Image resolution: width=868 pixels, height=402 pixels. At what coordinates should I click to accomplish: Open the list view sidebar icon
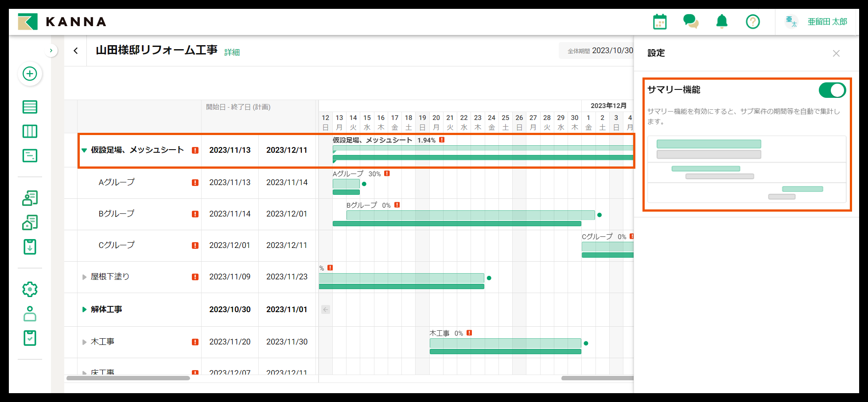(30, 107)
